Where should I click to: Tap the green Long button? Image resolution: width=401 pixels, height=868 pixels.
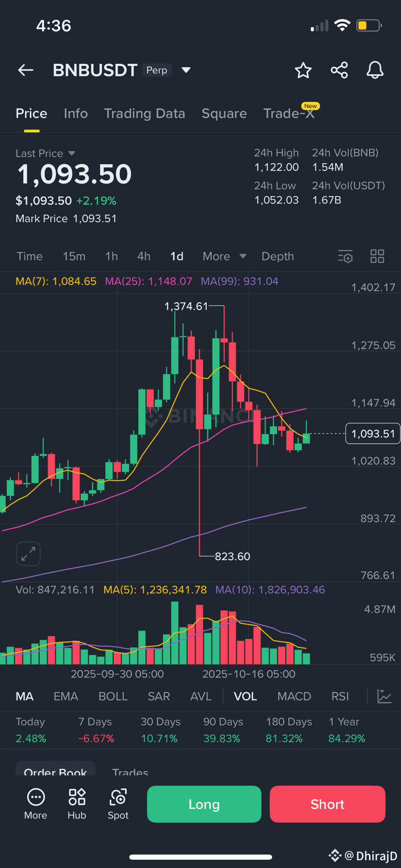tap(204, 804)
